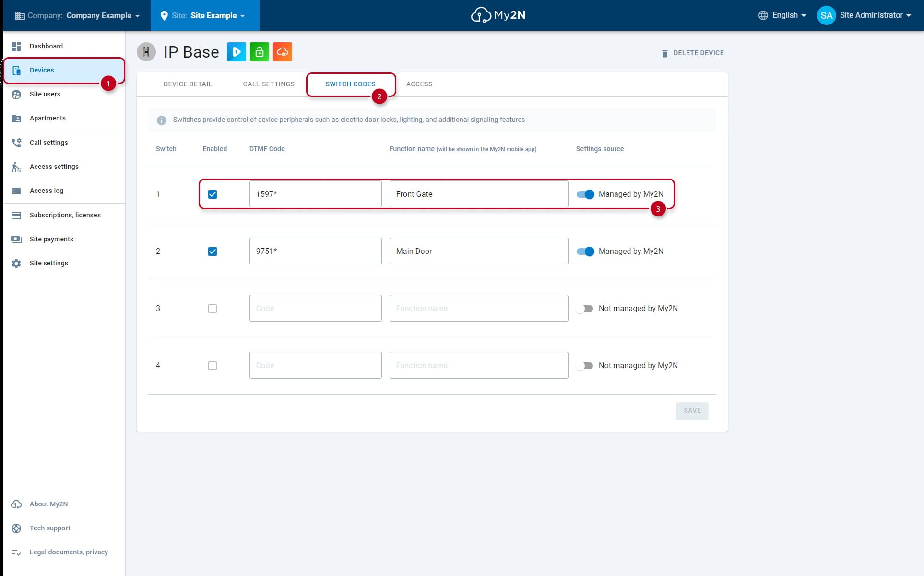Click the Site users icon
Screen dimensions: 924x576
coord(16,94)
